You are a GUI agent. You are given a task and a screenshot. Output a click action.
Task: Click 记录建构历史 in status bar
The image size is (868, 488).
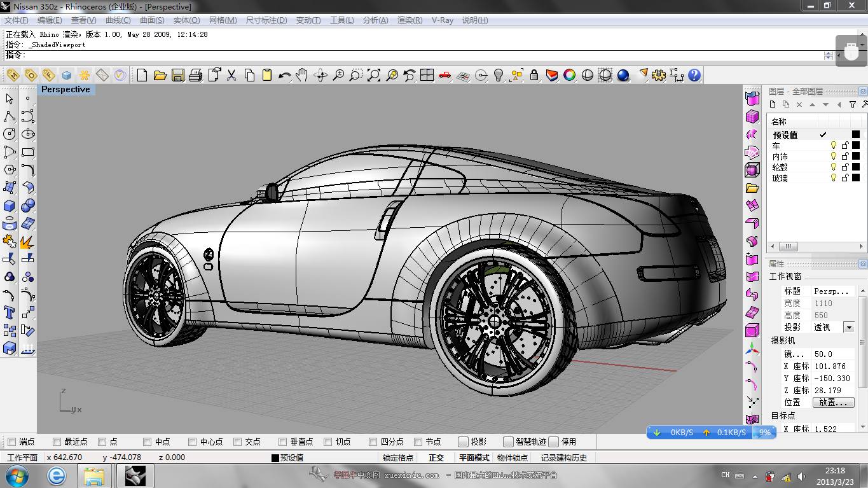tap(564, 457)
